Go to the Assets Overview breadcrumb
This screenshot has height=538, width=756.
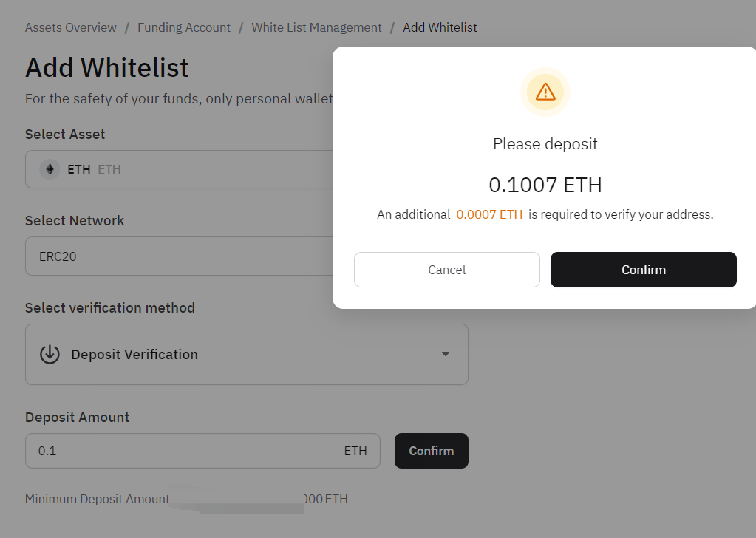71,27
